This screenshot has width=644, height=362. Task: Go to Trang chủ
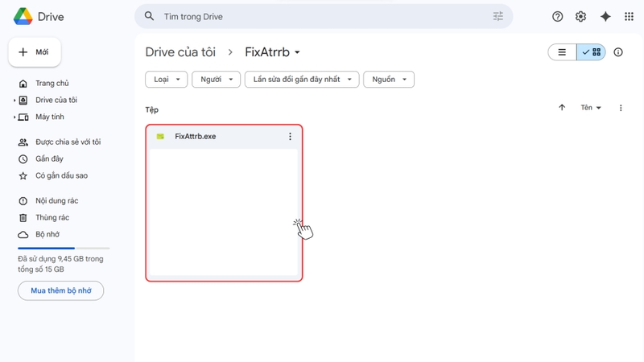click(52, 84)
